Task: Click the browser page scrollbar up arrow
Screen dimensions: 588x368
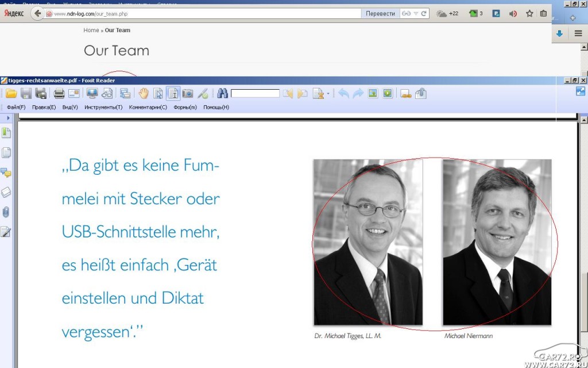Action: click(x=584, y=47)
